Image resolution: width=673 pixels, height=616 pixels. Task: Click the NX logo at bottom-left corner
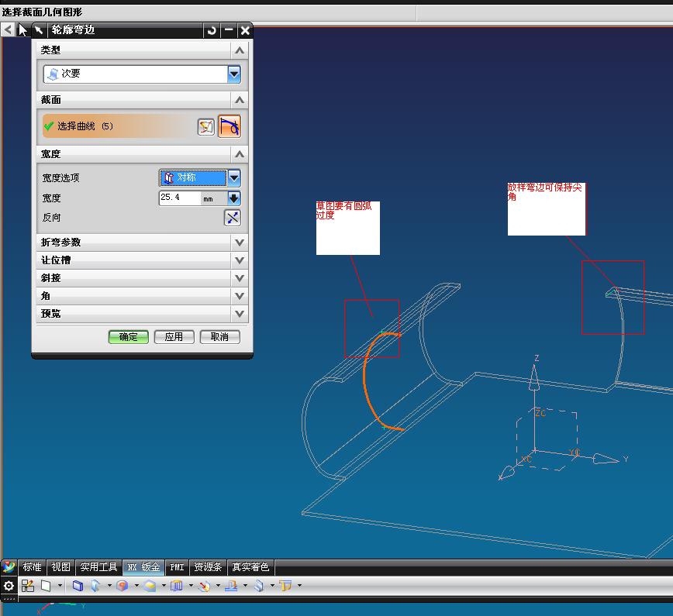tap(9, 567)
